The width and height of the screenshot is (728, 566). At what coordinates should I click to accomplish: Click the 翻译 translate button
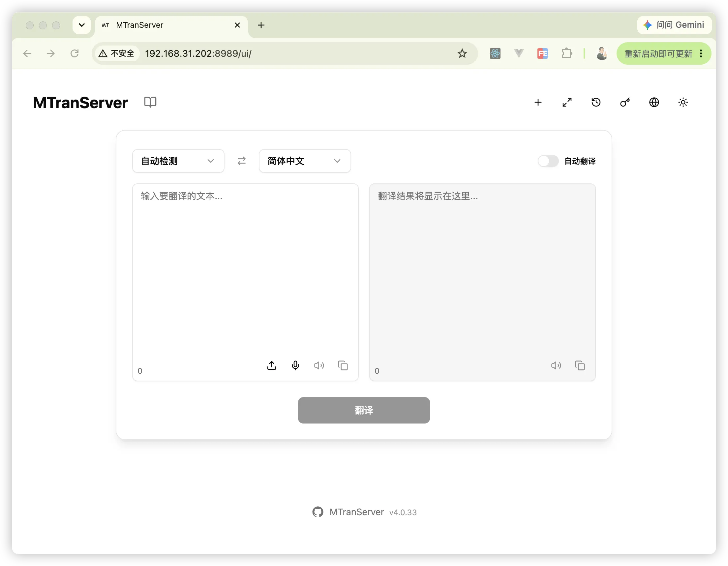point(364,410)
